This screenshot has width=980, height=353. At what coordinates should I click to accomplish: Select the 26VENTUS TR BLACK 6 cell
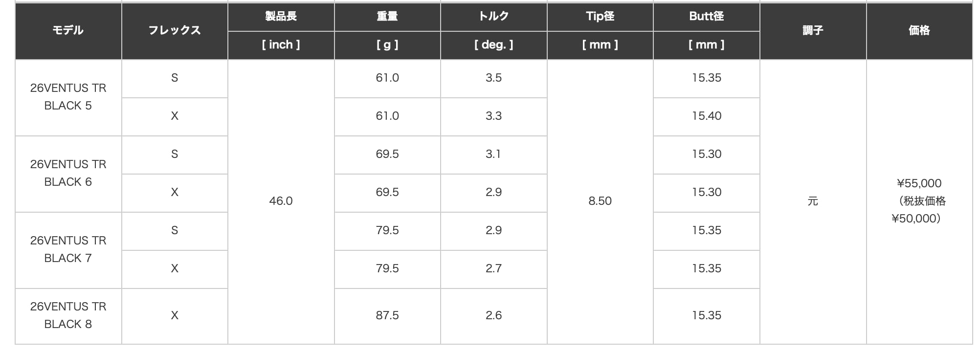pos(68,173)
